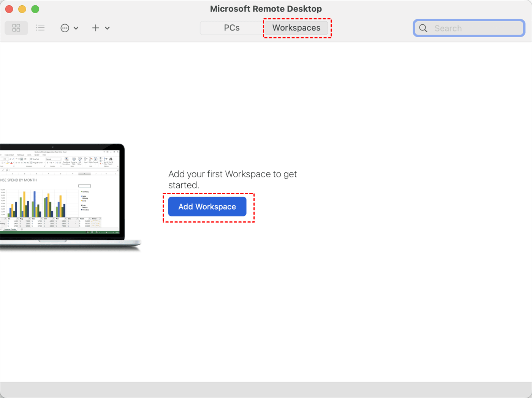Screen dimensions: 532x398
Task: Click the ellipsis more-options icon
Action: pos(65,28)
